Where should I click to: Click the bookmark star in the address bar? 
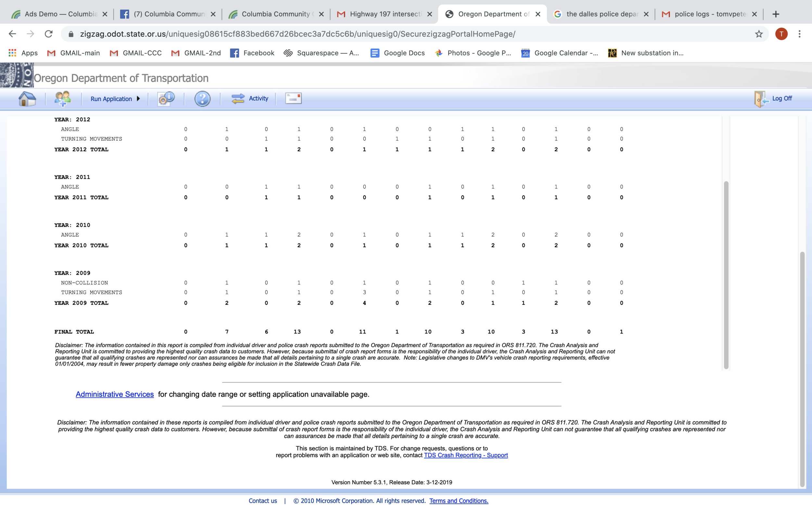[758, 33]
